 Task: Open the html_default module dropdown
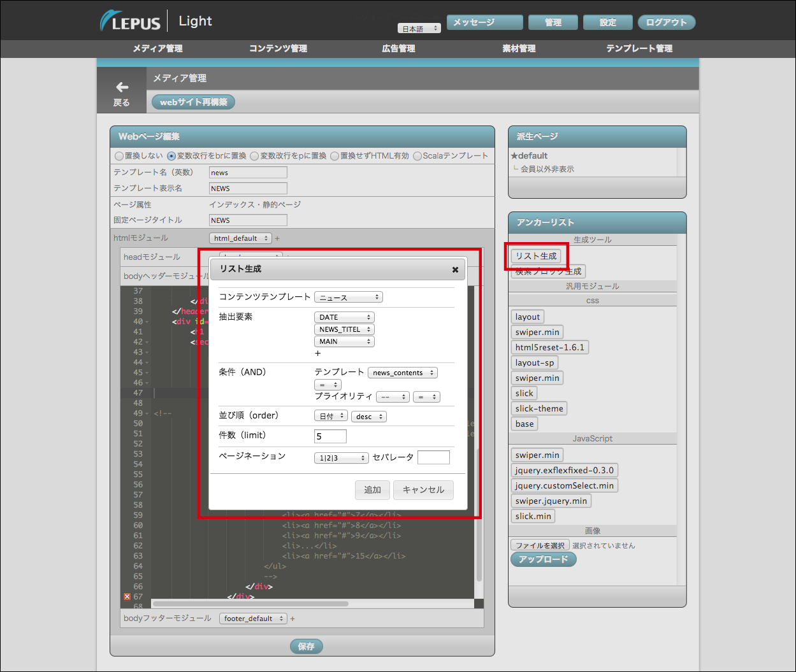coord(240,238)
